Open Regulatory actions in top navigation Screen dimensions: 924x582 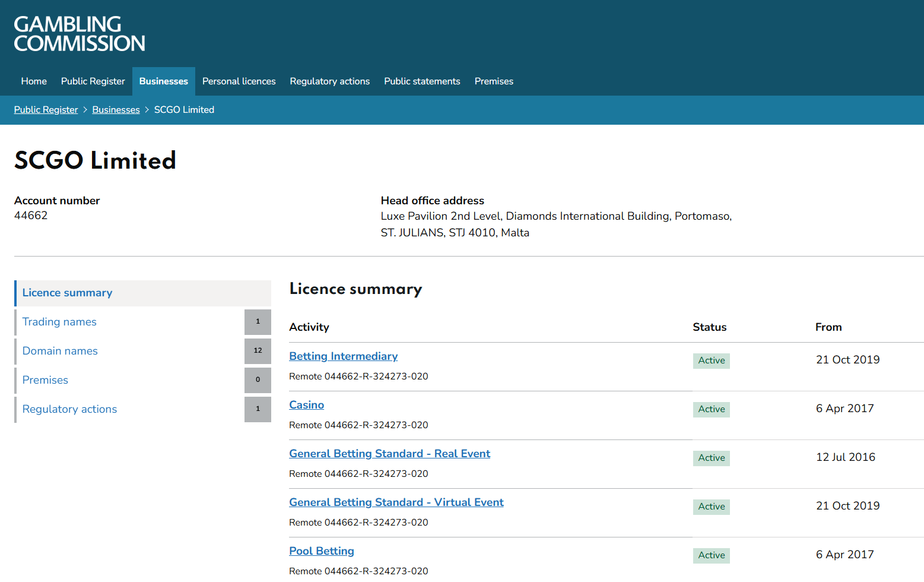330,81
